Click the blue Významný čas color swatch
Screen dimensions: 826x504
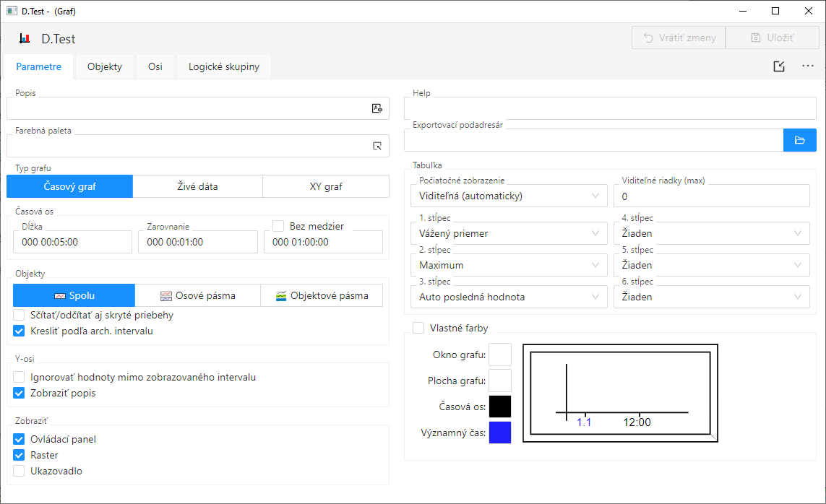(500, 433)
